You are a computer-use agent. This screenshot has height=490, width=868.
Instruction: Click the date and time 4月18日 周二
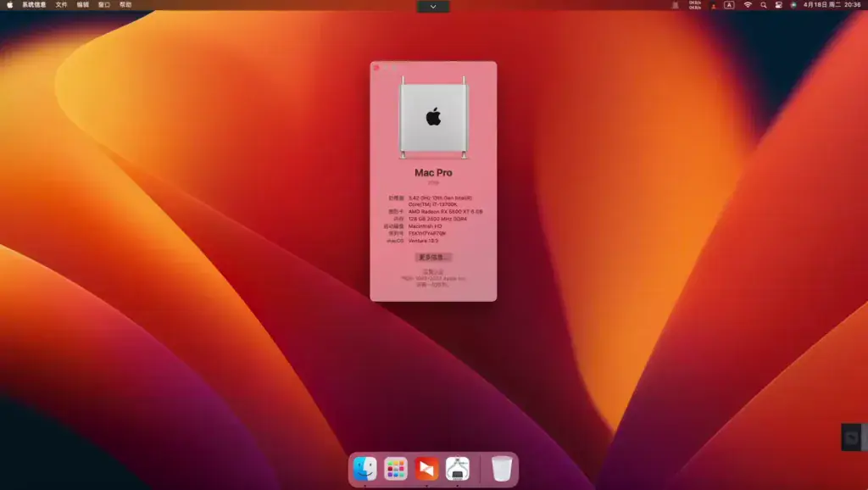pos(832,5)
